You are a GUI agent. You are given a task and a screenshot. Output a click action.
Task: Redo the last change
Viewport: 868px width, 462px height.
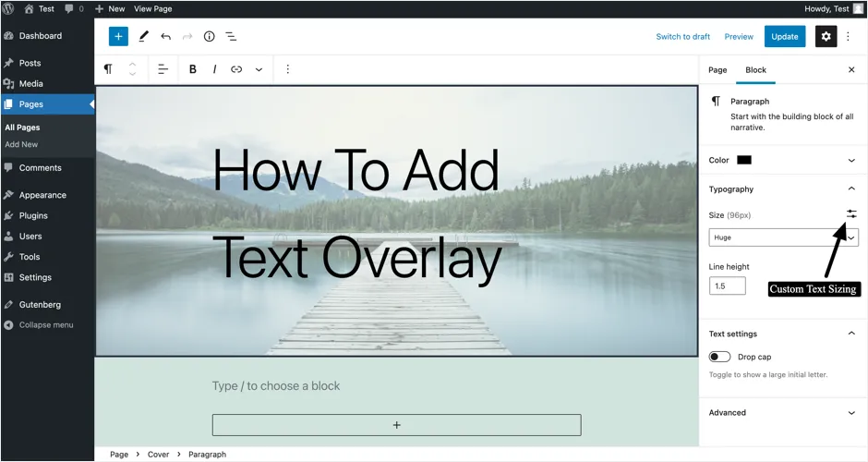[x=187, y=37]
